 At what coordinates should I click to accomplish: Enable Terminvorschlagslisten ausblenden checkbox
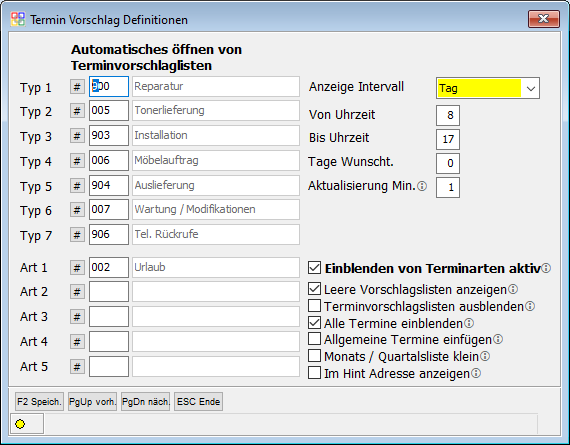314,306
